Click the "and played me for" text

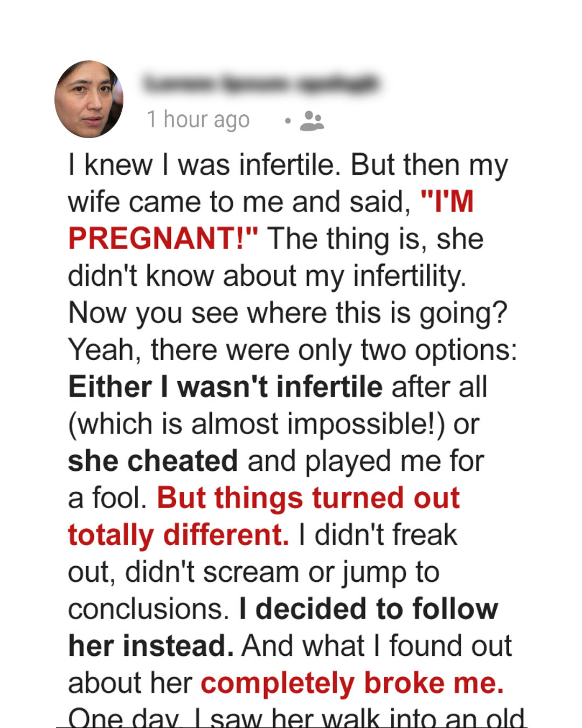pos(365,461)
